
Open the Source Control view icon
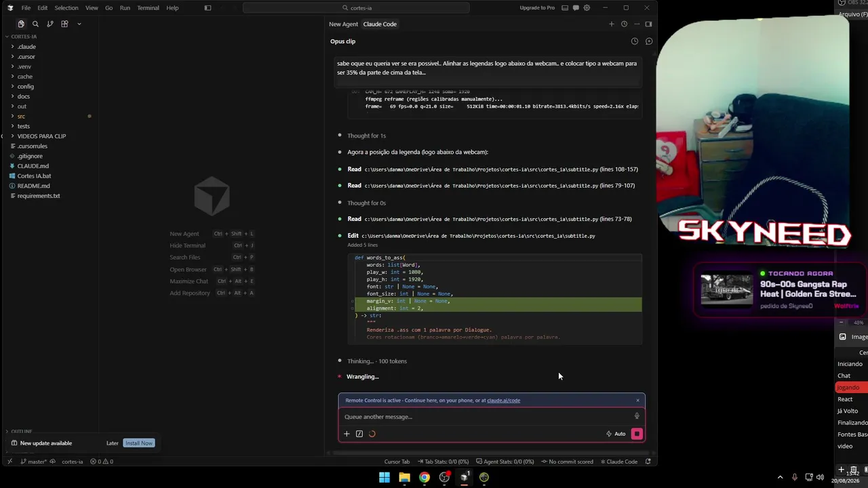click(x=50, y=24)
